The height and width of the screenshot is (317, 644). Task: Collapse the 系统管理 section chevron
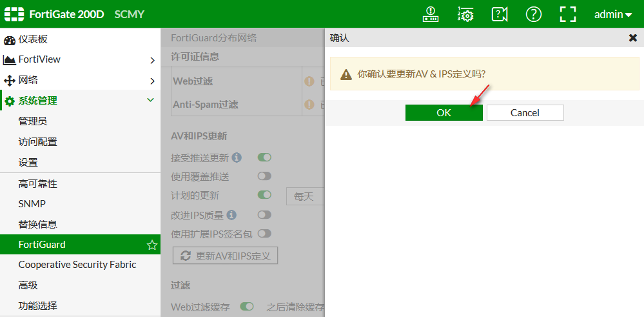151,100
